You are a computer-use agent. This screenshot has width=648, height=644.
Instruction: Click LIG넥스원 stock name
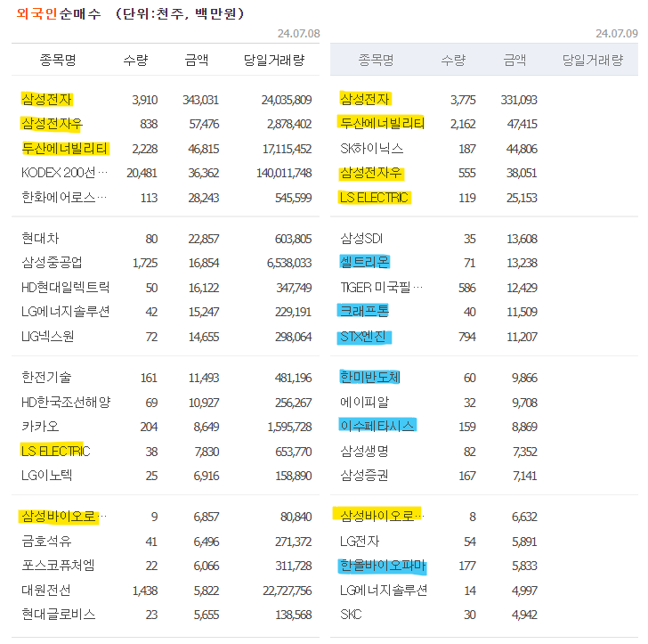(47, 337)
